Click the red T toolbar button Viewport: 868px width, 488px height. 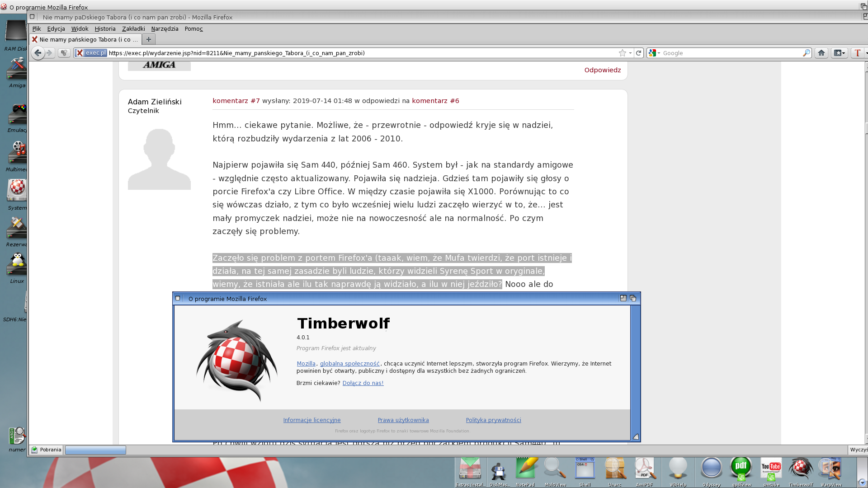pos(858,53)
